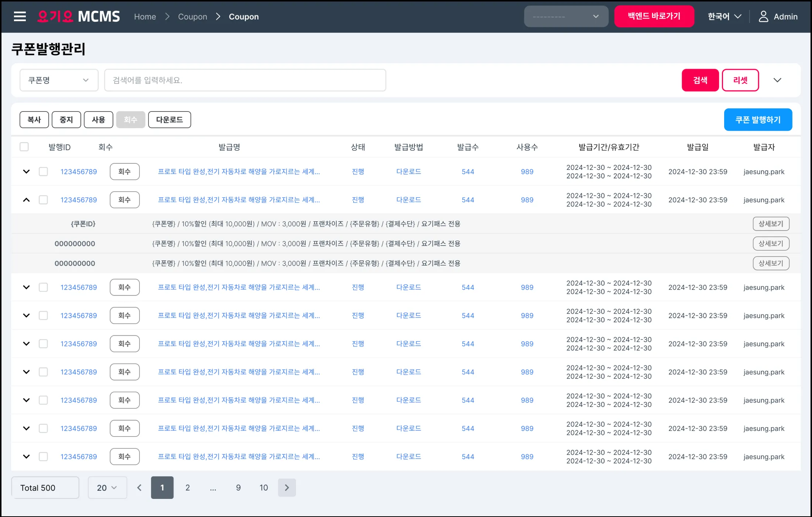
Task: Click the 쿠폰 발행하기 button
Action: coord(758,120)
